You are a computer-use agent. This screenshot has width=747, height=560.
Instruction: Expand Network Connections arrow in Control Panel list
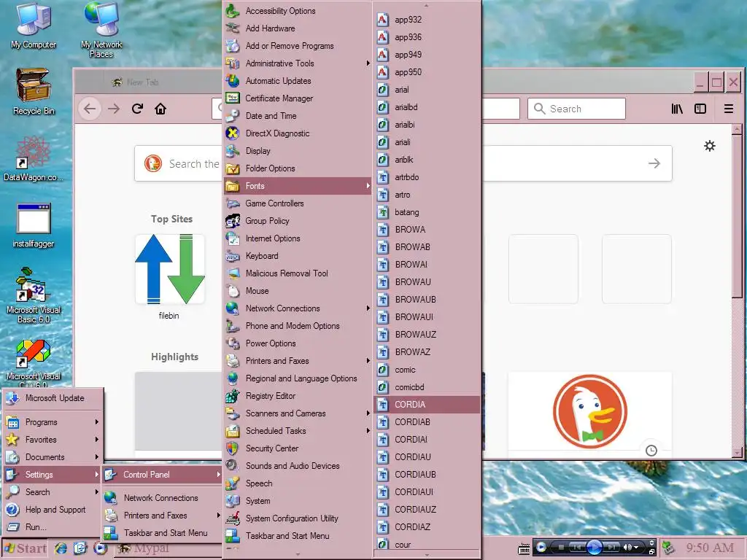(368, 308)
